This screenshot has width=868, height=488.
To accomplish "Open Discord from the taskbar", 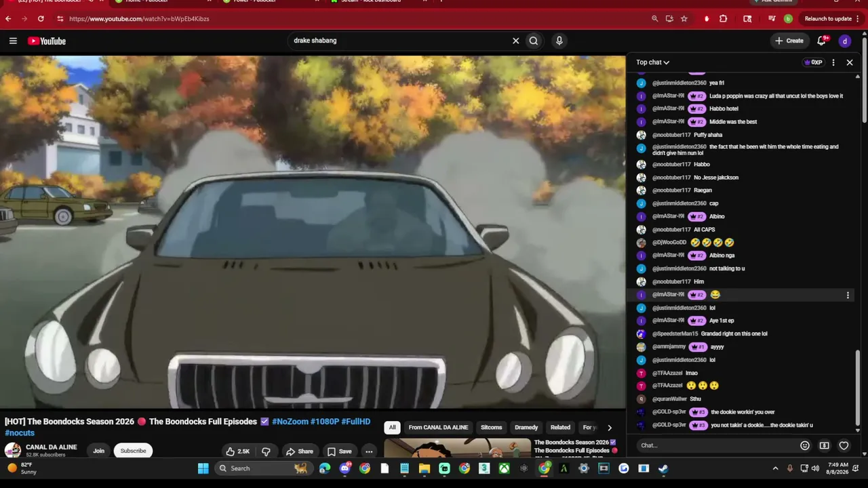I will click(344, 468).
